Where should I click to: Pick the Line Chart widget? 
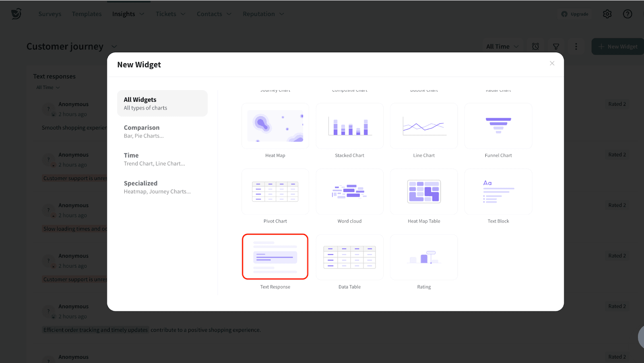pos(424,126)
